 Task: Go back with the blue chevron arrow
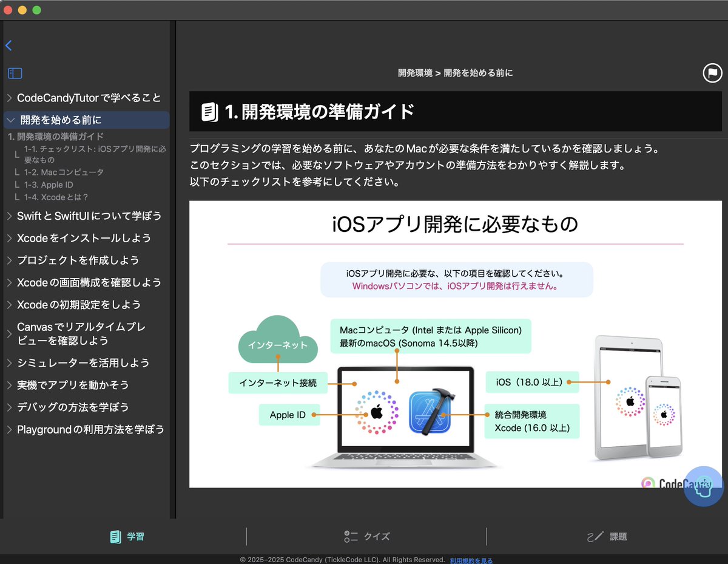(x=8, y=46)
